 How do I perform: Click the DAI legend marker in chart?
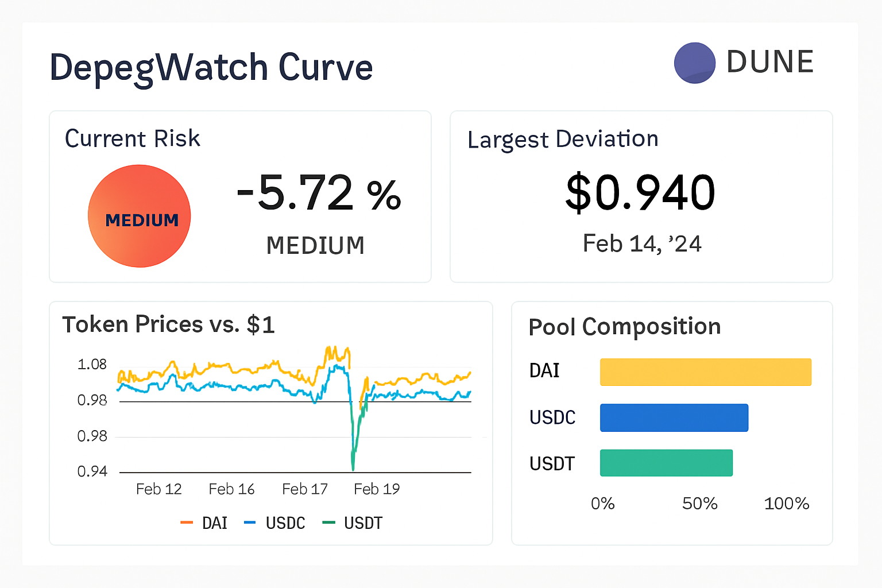pyautogui.click(x=187, y=523)
